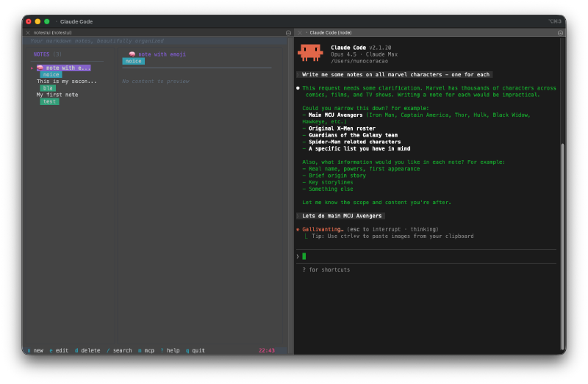The height and width of the screenshot is (384, 588).
Task: Click the 'noice' tag in notes list
Action: click(x=51, y=75)
